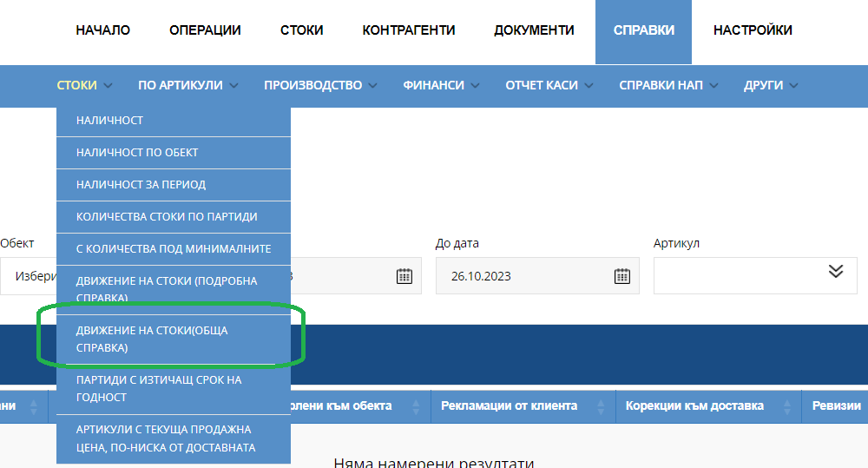Expand the ФИНАНСИ dropdown
868x468 pixels.
pos(441,85)
